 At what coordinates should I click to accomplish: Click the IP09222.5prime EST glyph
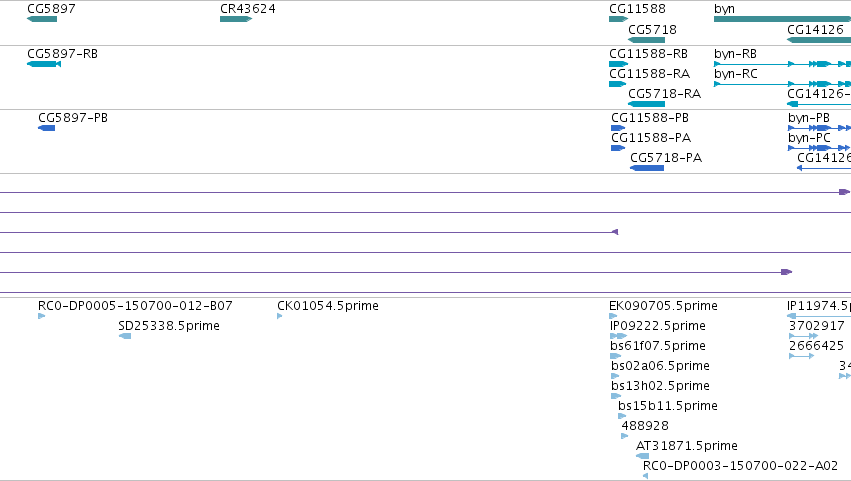(618, 336)
